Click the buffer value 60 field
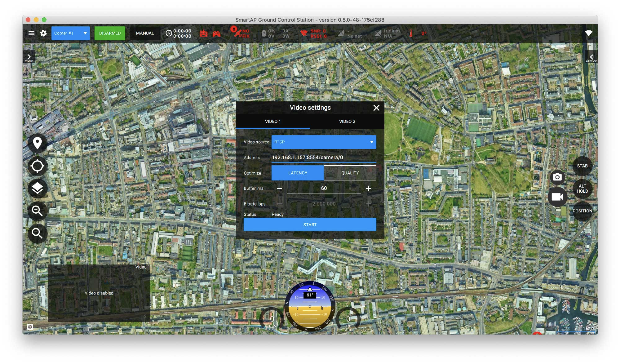 click(324, 189)
